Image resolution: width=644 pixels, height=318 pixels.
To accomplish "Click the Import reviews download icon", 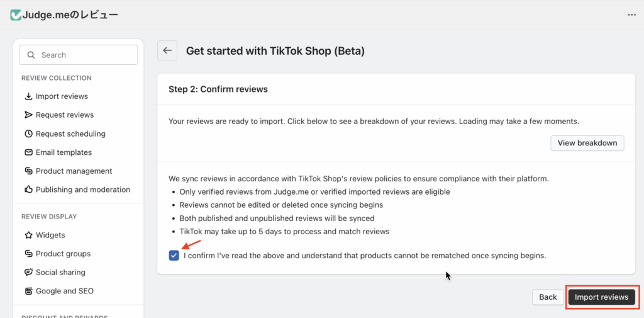I will point(28,96).
